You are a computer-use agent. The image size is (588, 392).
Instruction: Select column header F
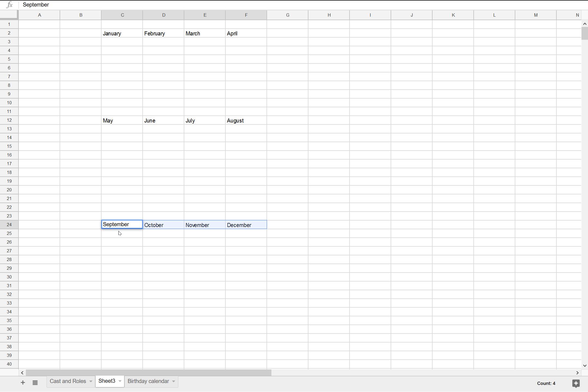[246, 15]
